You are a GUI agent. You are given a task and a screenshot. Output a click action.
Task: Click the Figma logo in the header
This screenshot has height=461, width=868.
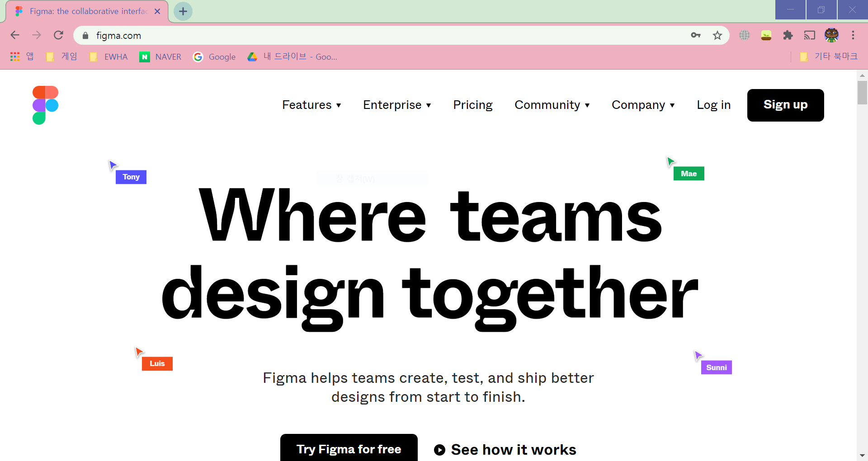tap(45, 105)
